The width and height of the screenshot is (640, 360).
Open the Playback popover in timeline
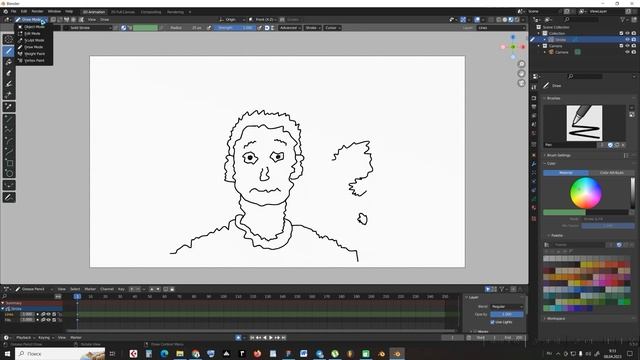tap(25, 338)
